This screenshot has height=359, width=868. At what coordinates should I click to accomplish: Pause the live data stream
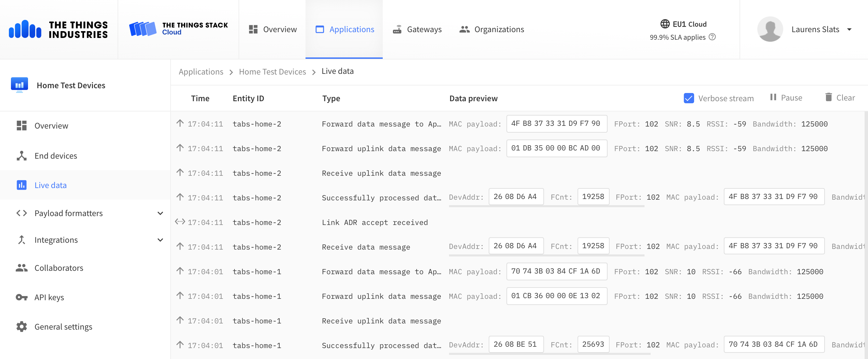[786, 98]
